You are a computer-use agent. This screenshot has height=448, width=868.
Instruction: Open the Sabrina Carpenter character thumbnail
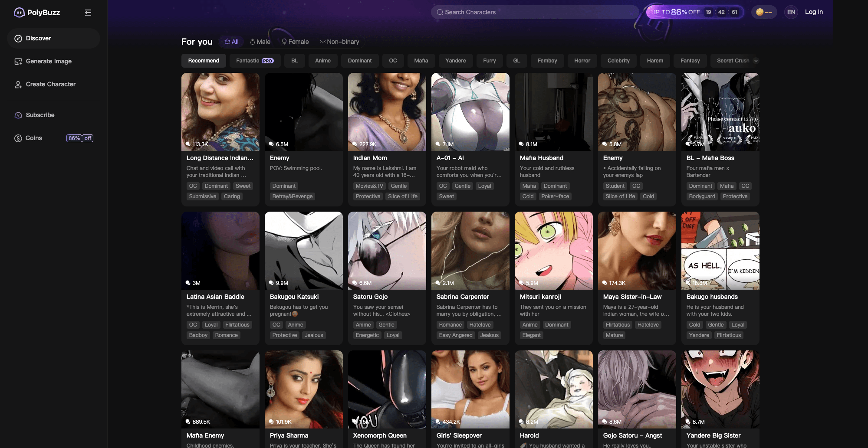point(470,251)
